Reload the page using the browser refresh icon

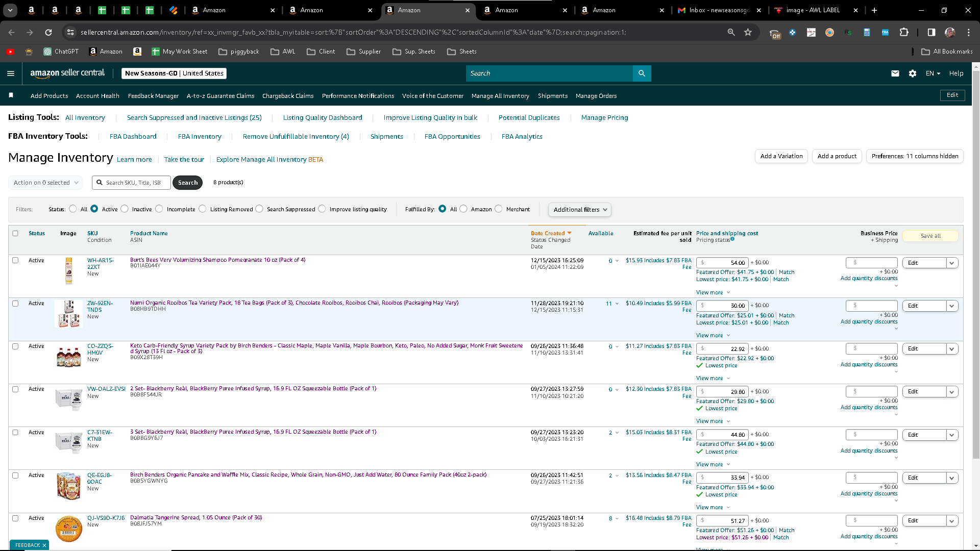(48, 32)
